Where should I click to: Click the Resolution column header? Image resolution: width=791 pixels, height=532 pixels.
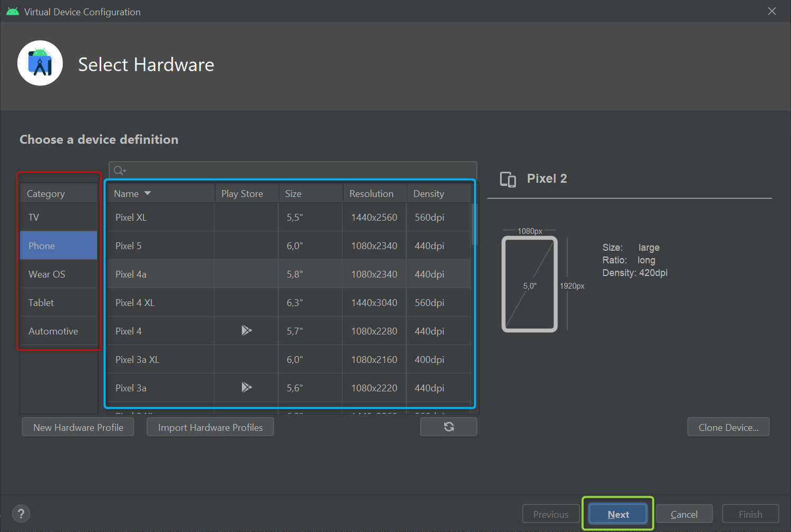pyautogui.click(x=375, y=193)
